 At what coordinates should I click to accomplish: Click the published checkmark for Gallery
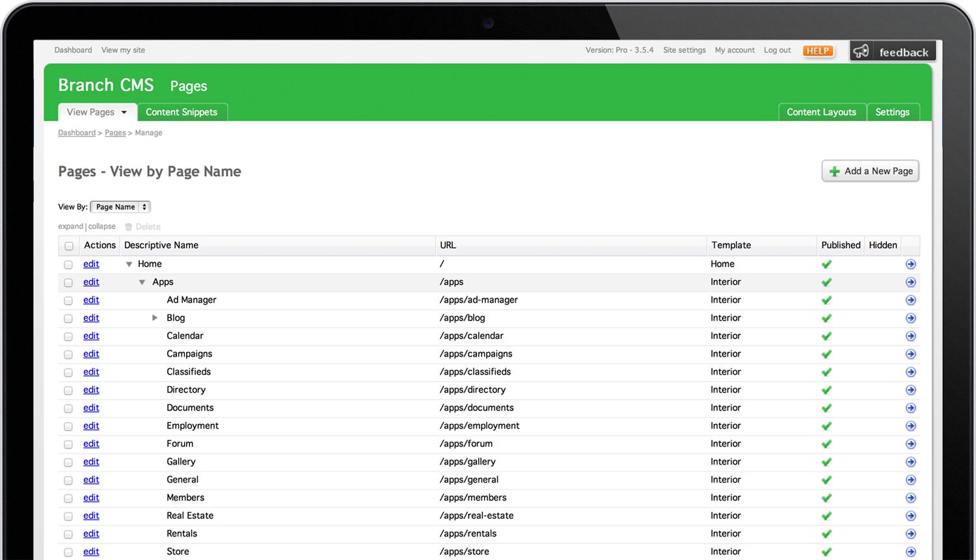point(826,462)
